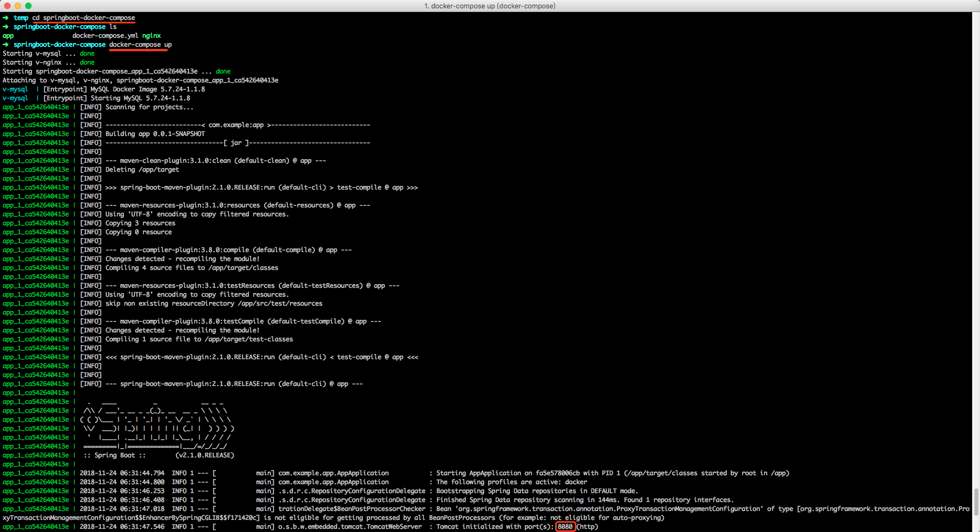Click '(v2.1.0.RELEASE)' version text
Screen dimensions: 980x532
point(205,455)
